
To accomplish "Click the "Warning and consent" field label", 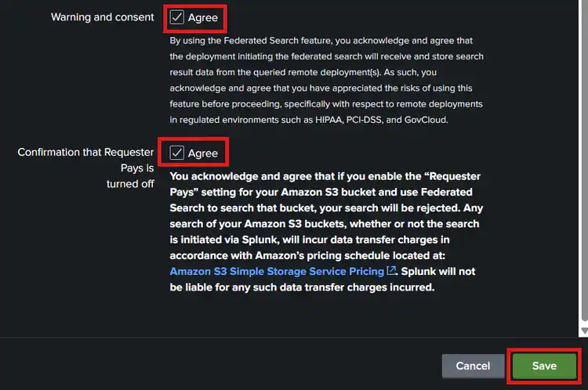I will coord(102,17).
